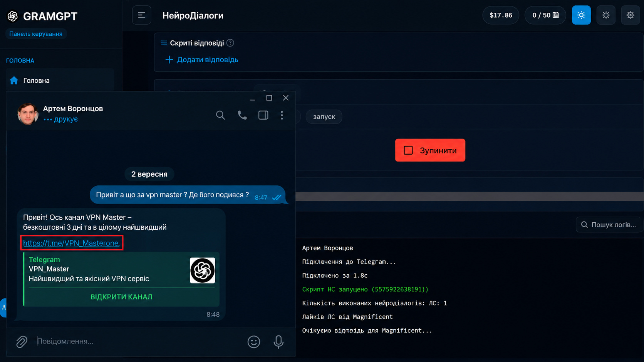
Task: Click the ГОЛОВНА section heading
Action: point(20,60)
